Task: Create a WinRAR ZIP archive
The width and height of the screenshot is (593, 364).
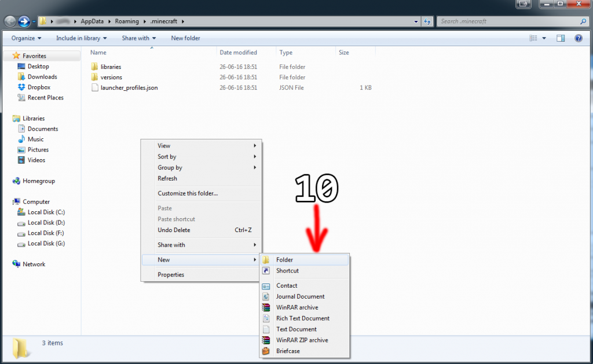Action: pos(302,340)
